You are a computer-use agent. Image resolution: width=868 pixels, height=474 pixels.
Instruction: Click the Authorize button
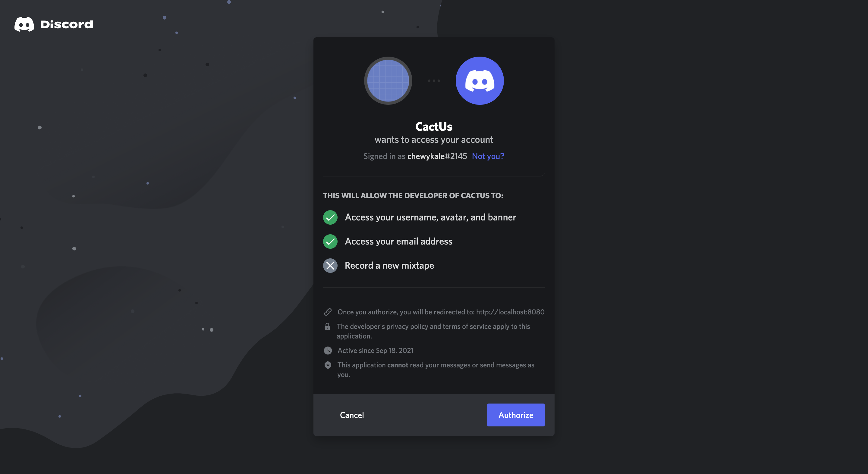(516, 415)
